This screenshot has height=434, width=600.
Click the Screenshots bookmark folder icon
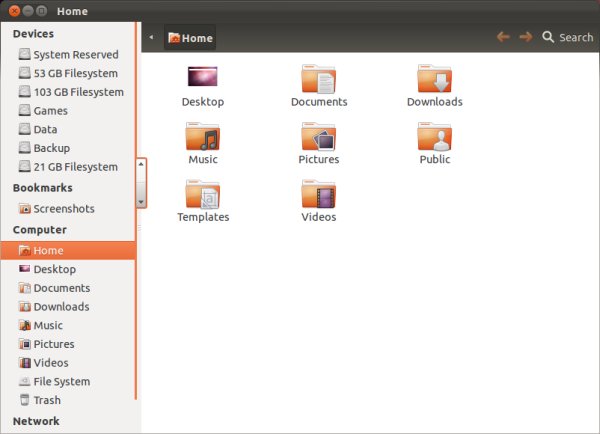pos(24,209)
